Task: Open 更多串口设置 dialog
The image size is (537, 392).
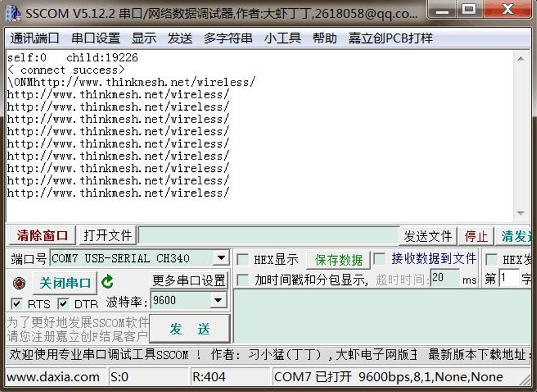Action: pos(188,280)
